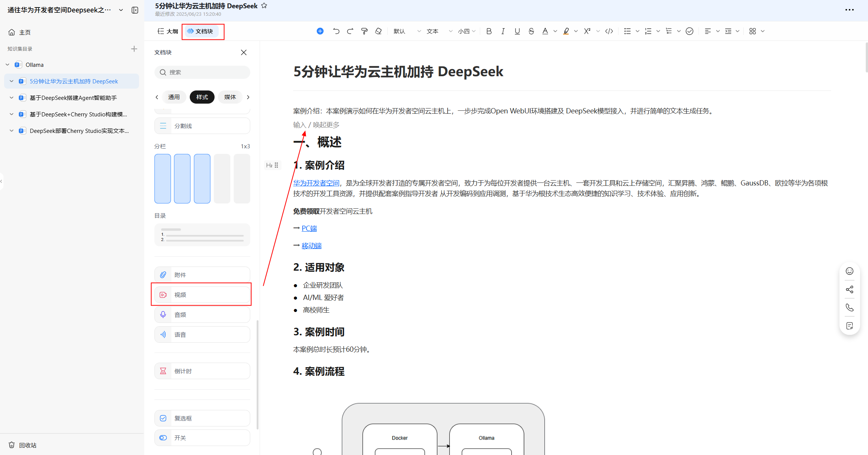Clear formatting with the eraser icon
This screenshot has height=455, width=868.
[x=378, y=31]
